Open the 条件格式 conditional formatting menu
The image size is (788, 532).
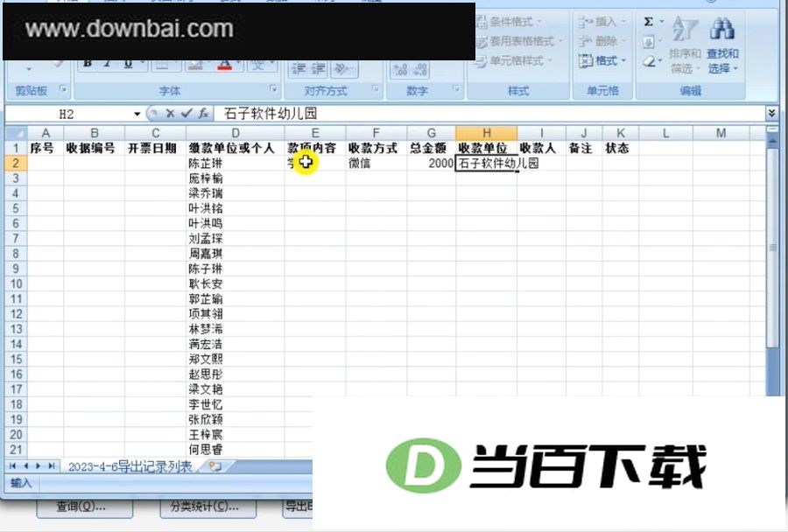509,22
